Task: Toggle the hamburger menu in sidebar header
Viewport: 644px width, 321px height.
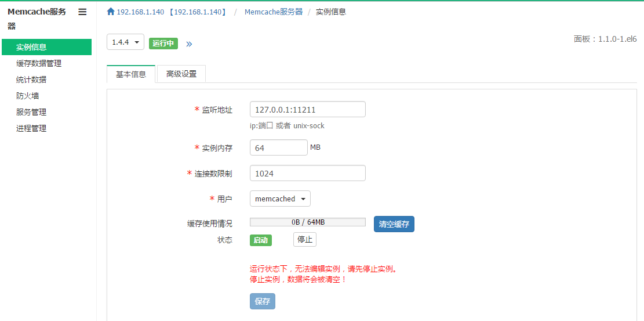Action: pos(82,12)
